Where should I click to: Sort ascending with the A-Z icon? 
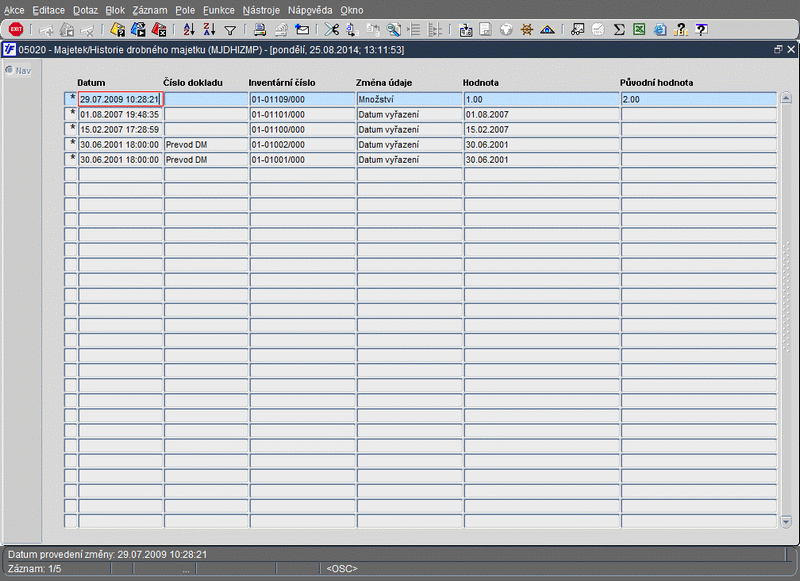tap(189, 30)
